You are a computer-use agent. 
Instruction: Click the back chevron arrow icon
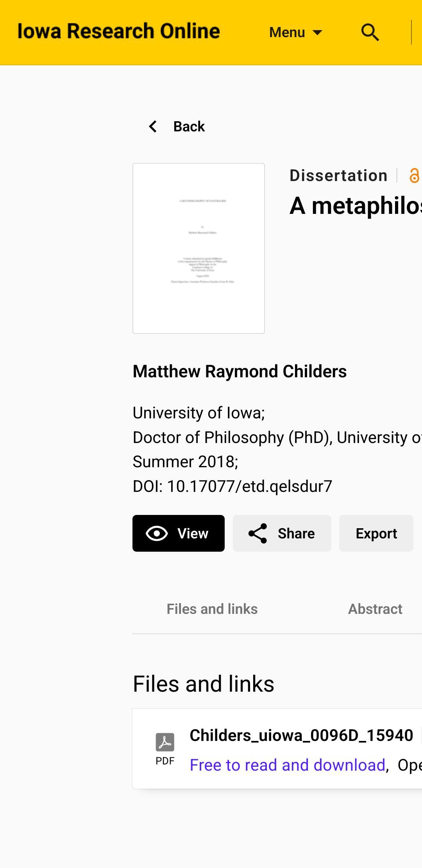pos(153,126)
